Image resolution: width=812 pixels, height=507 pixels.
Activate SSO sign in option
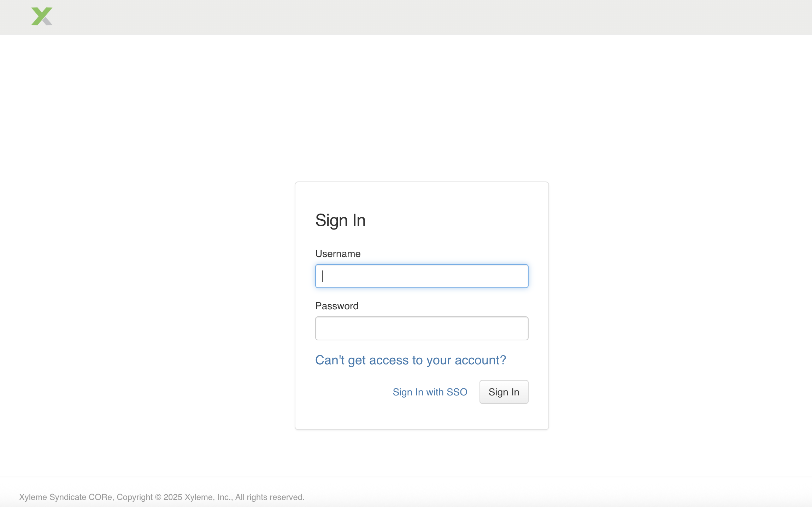(x=430, y=392)
